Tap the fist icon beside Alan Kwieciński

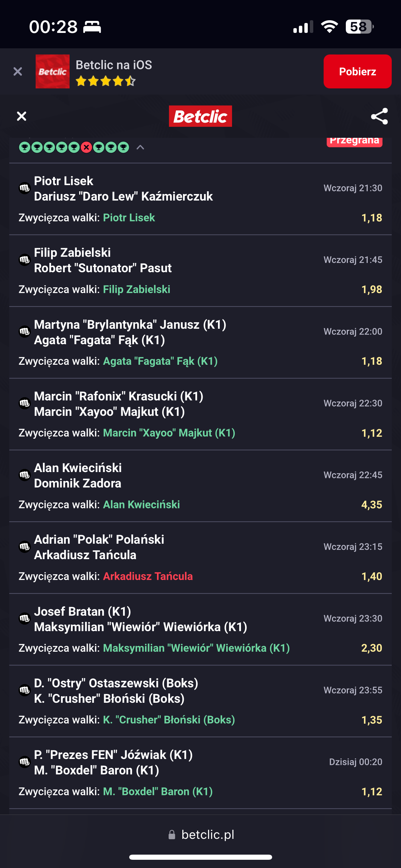pyautogui.click(x=24, y=475)
